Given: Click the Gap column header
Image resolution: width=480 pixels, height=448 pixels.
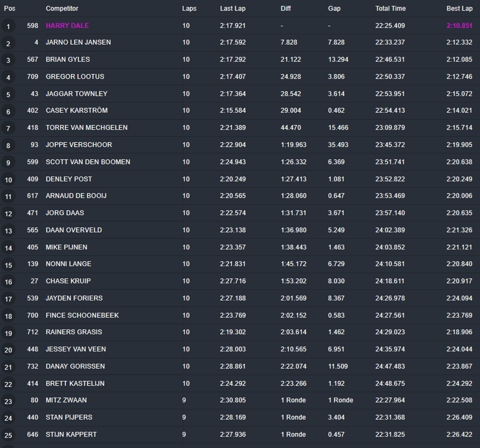Looking at the screenshot, I should pos(334,9).
